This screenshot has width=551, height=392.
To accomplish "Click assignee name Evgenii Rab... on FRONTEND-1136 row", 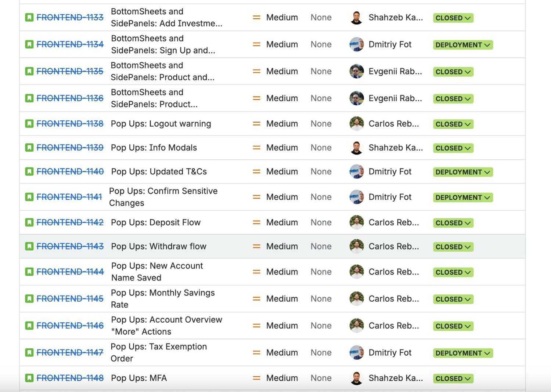I will pyautogui.click(x=395, y=98).
